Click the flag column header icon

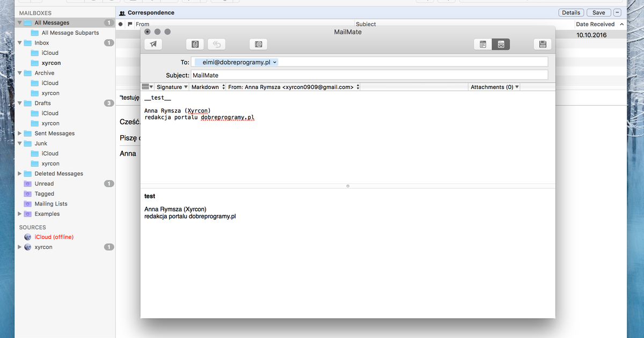coord(129,24)
